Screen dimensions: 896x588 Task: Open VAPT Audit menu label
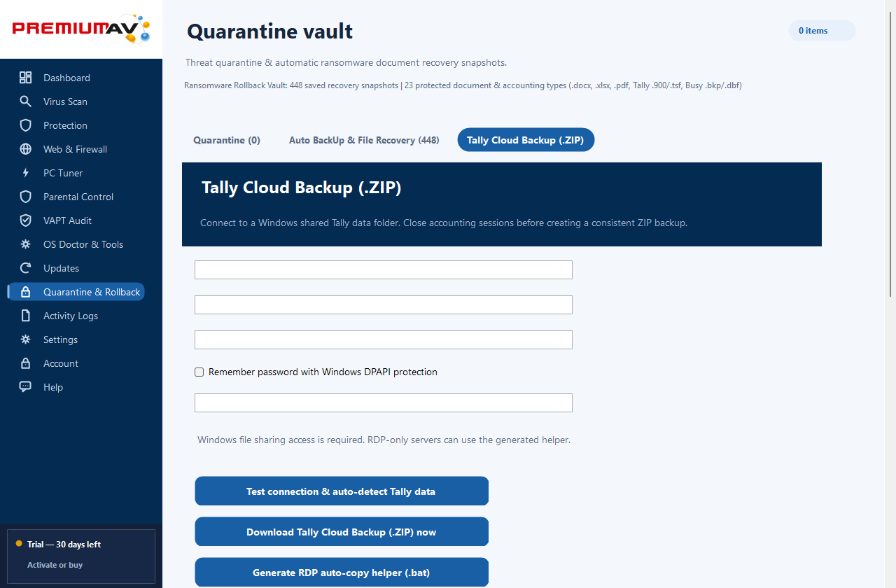[67, 220]
